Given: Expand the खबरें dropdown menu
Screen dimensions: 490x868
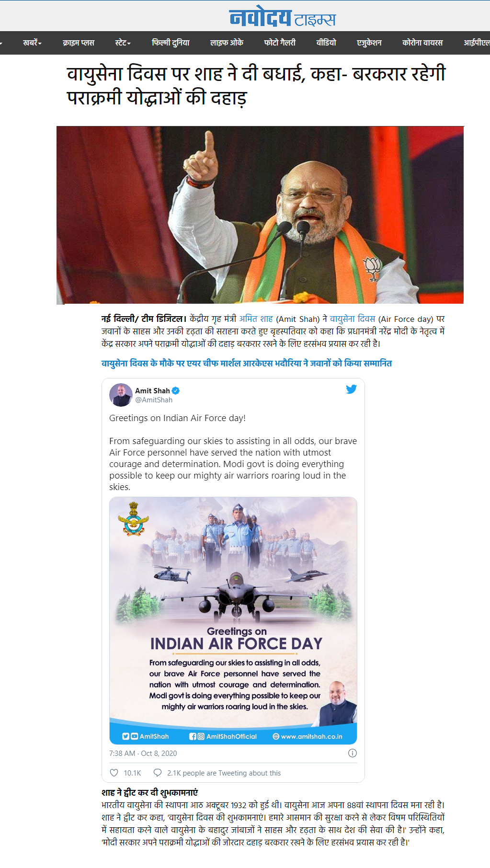Looking at the screenshot, I should [x=32, y=43].
